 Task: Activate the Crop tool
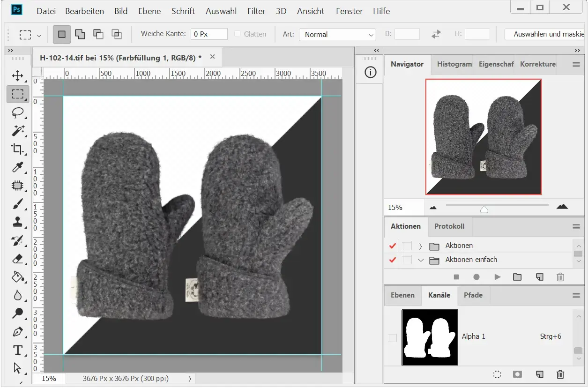(x=17, y=149)
